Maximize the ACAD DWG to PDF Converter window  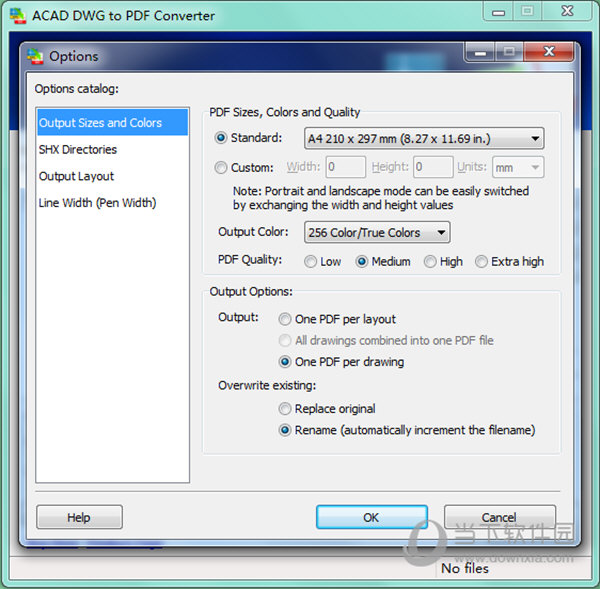pos(527,11)
